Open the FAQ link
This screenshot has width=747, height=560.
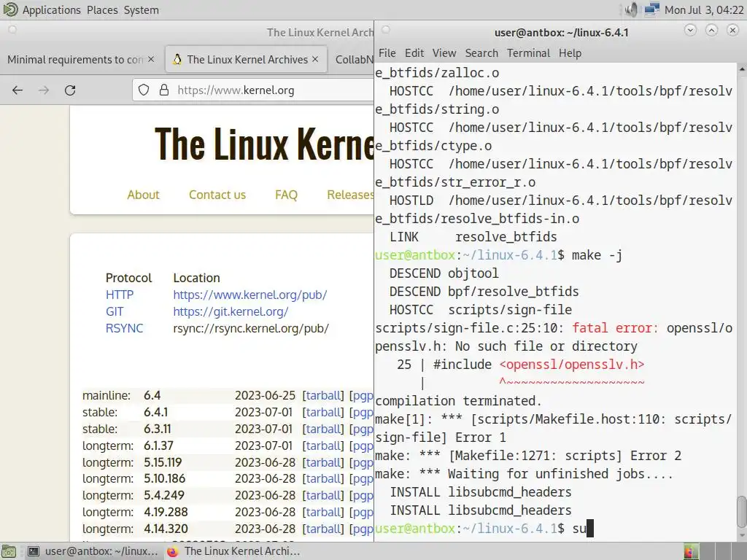286,195
